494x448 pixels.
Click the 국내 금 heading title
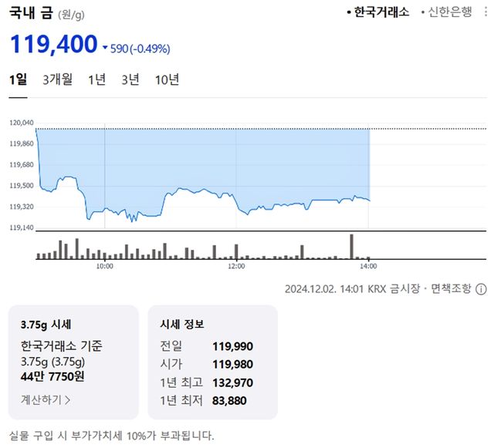(x=31, y=14)
